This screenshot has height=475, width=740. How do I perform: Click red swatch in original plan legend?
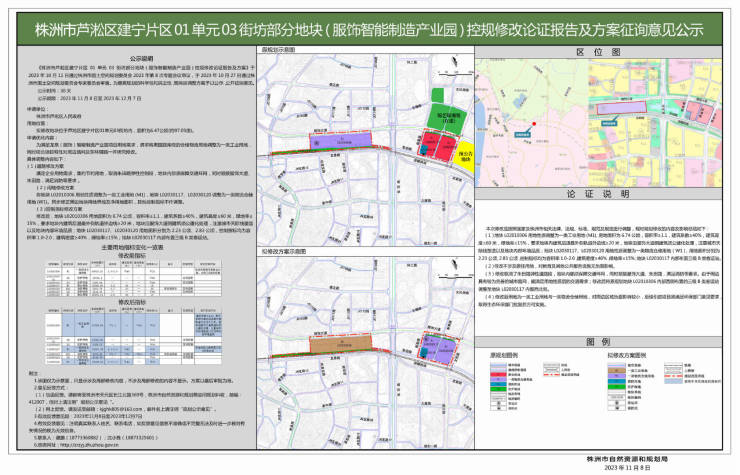tap(498, 374)
